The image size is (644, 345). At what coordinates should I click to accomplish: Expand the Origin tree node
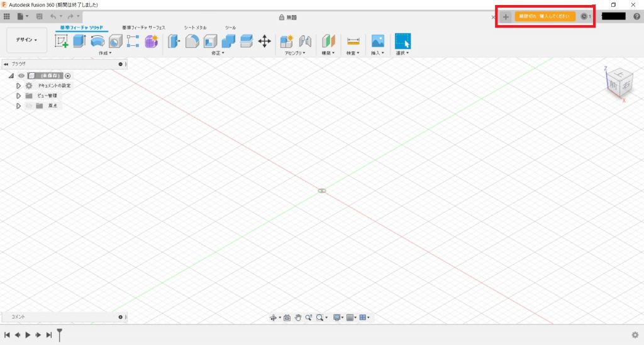[x=18, y=106]
